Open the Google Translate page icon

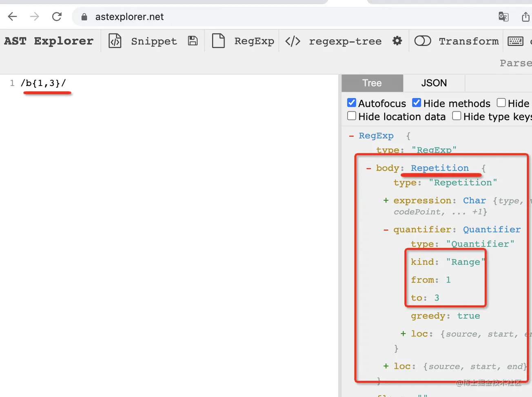[503, 17]
